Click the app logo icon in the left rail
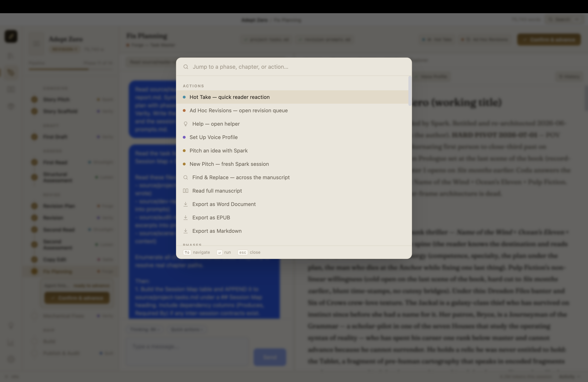 click(11, 36)
